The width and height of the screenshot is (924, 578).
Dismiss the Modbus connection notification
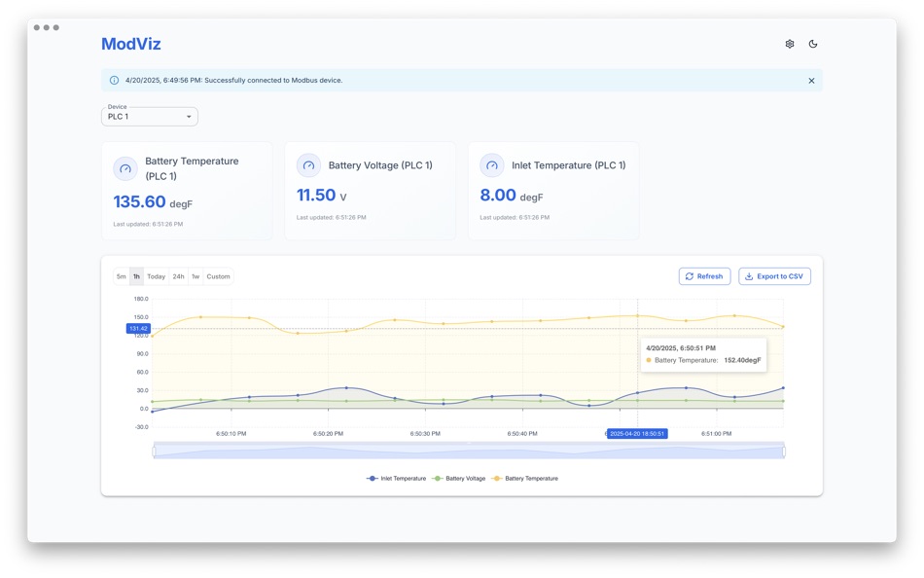click(811, 81)
